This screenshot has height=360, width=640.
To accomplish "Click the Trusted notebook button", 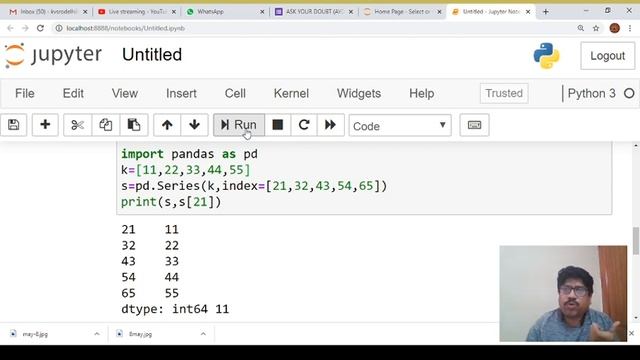I will 504,93.
